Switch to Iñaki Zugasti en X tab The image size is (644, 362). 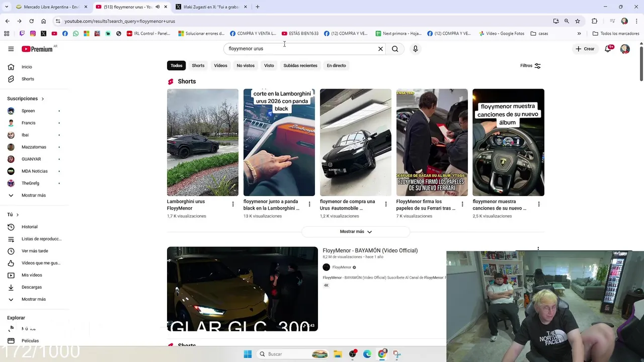click(210, 7)
